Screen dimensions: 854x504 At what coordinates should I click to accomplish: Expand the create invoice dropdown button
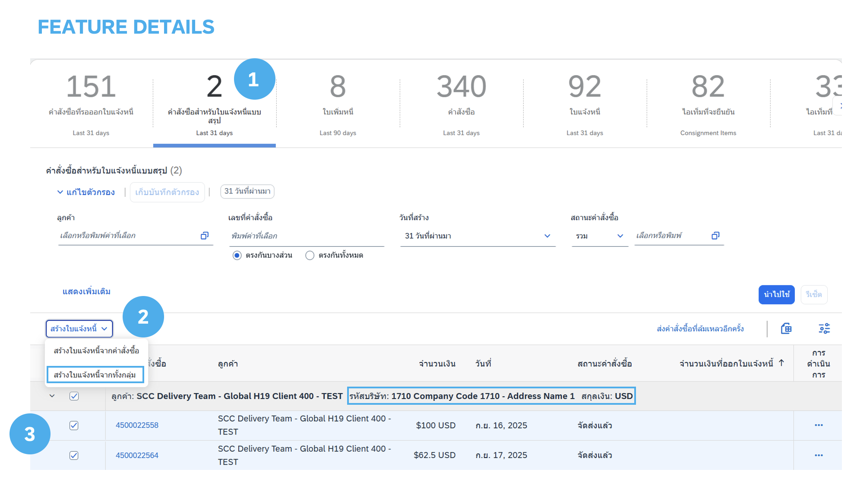point(79,329)
